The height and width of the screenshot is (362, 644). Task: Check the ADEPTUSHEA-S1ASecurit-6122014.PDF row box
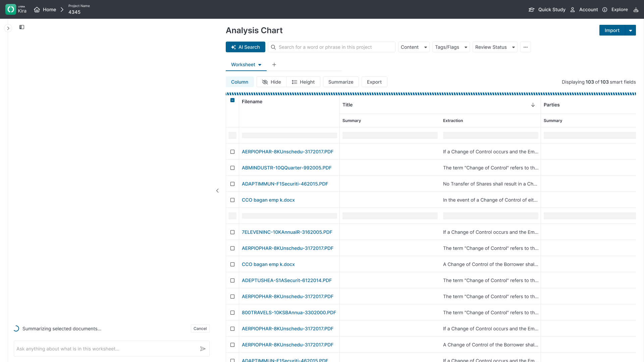click(x=232, y=281)
